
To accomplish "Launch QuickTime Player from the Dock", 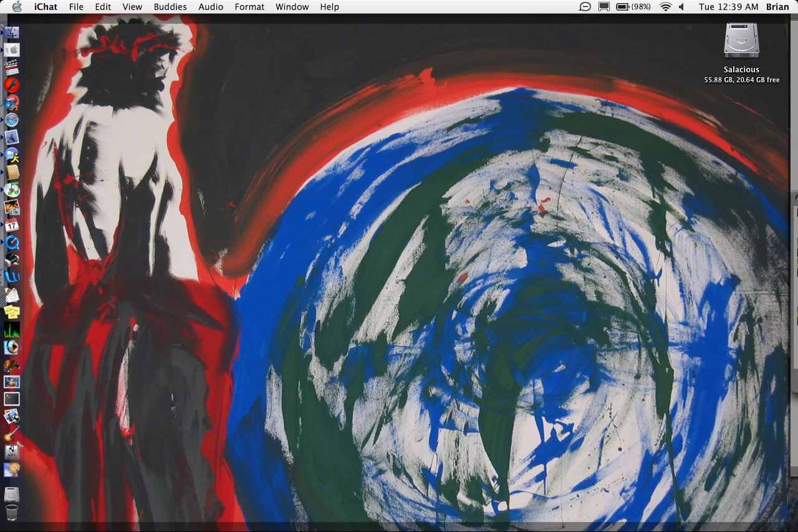I will pyautogui.click(x=12, y=242).
